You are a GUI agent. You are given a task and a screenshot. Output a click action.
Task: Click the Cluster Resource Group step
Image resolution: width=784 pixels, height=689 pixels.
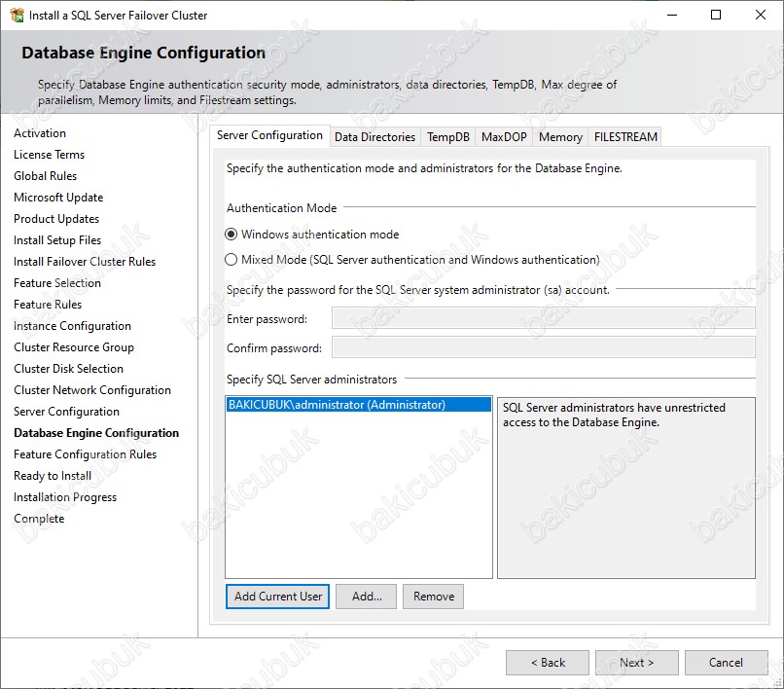[x=74, y=347]
